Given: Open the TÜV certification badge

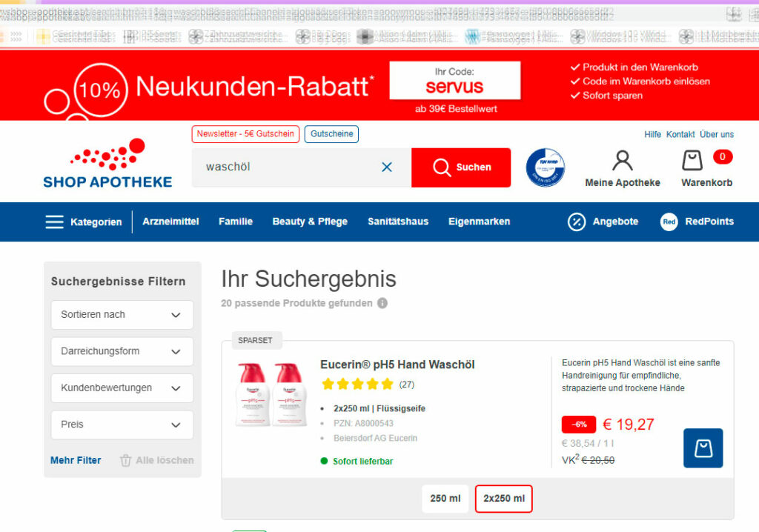Looking at the screenshot, I should click(545, 167).
